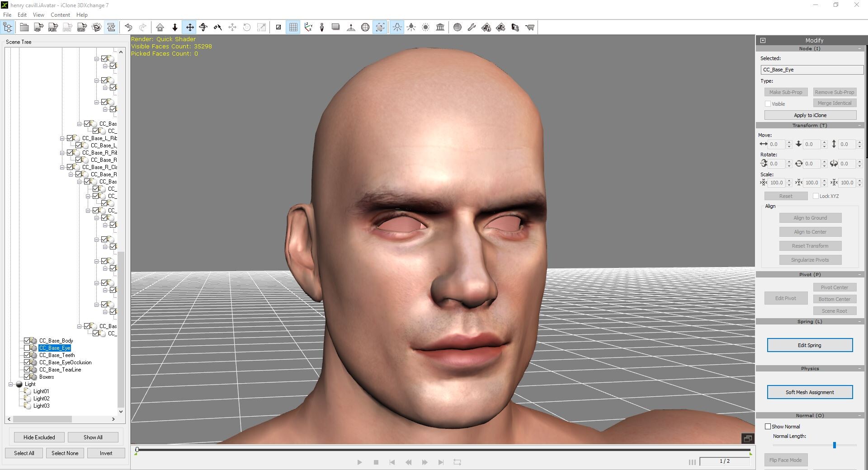Viewport: 868px width, 470px height.
Task: Click the museum building icon
Action: tap(440, 28)
